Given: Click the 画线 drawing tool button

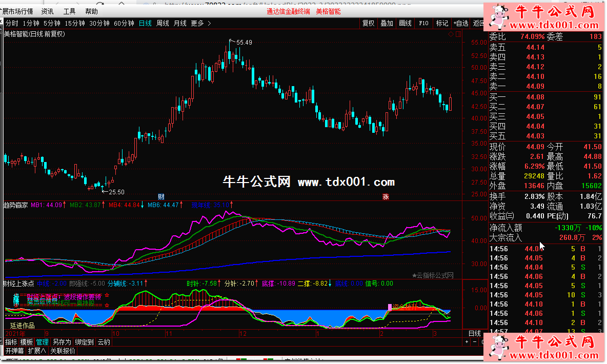Looking at the screenshot, I should pos(405,23).
